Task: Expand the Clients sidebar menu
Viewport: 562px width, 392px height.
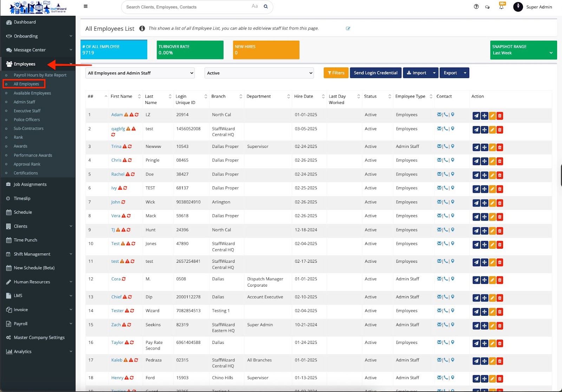Action: click(38, 226)
